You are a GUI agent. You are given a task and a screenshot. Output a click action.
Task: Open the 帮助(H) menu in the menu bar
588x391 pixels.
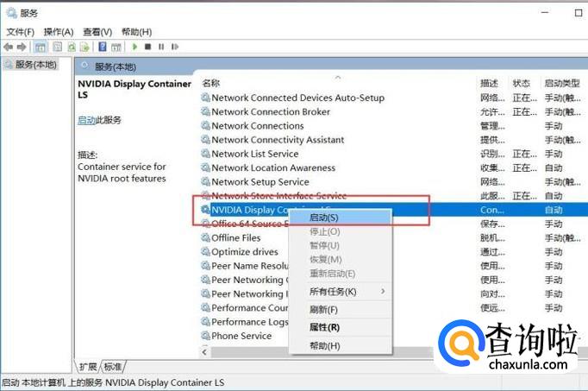pyautogui.click(x=136, y=32)
